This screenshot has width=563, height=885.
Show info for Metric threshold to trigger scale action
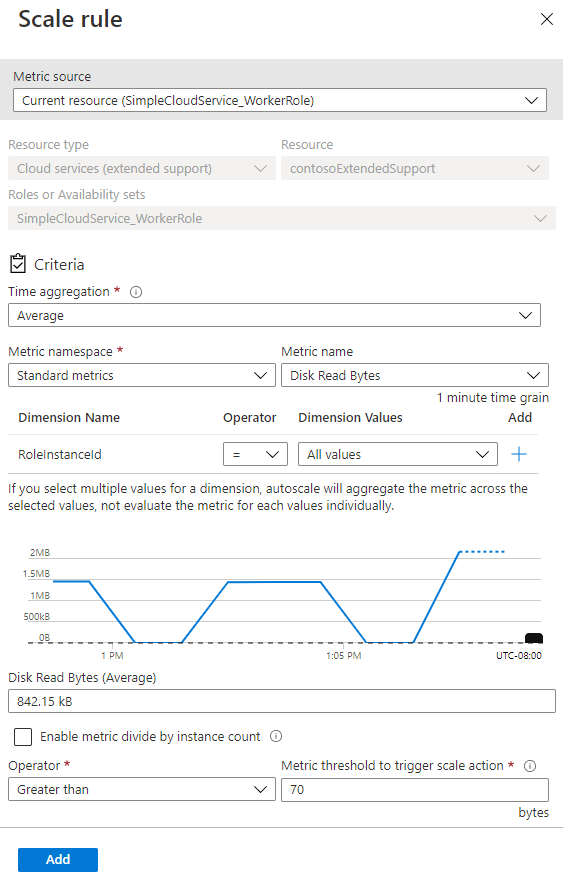coord(530,766)
